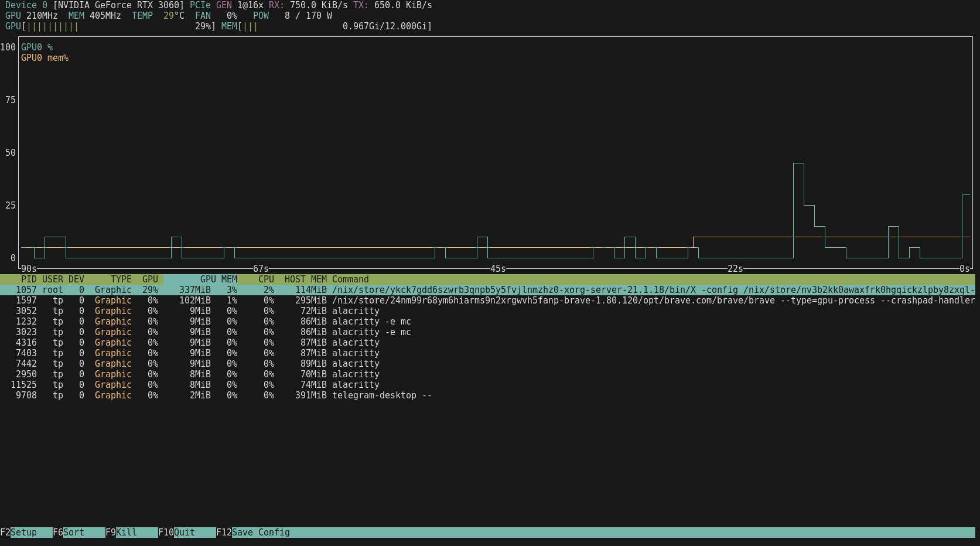
Task: Click the TYPE column header
Action: (121, 279)
